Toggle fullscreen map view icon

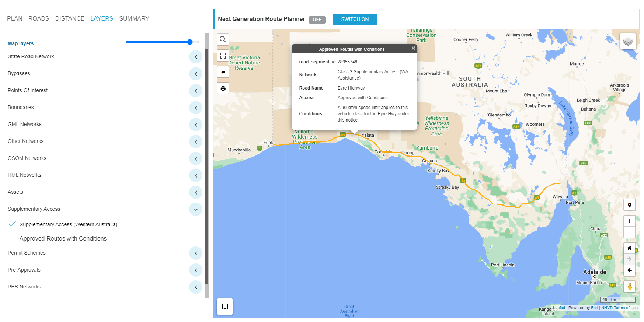click(x=223, y=56)
